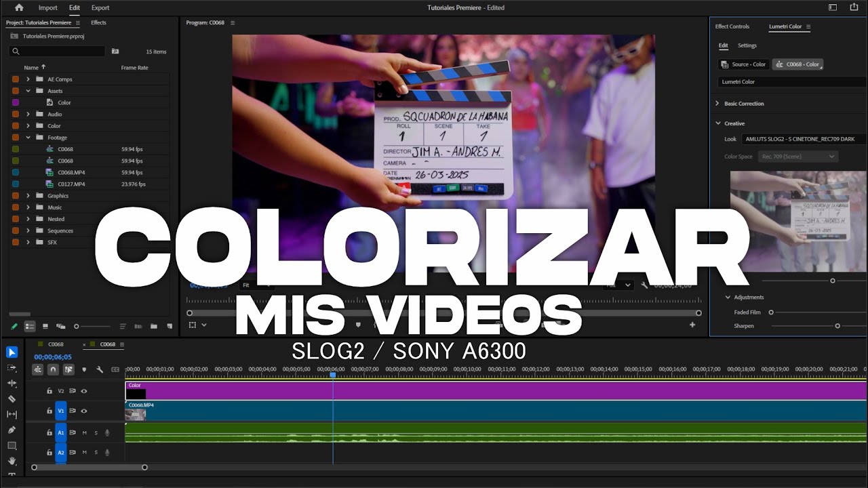Open Collapse Adjustments section header
Screen dimensions: 868x488
748,297
